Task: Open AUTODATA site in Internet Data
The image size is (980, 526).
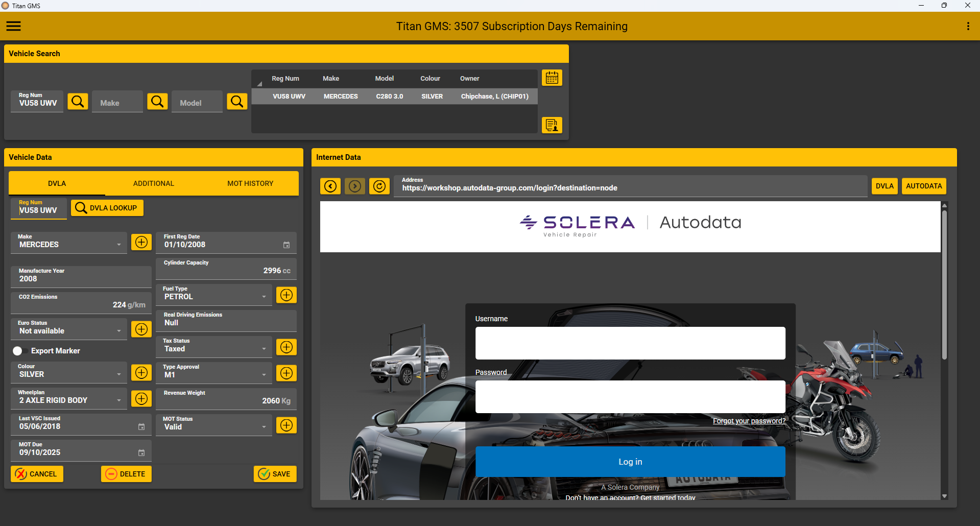Action: point(924,186)
